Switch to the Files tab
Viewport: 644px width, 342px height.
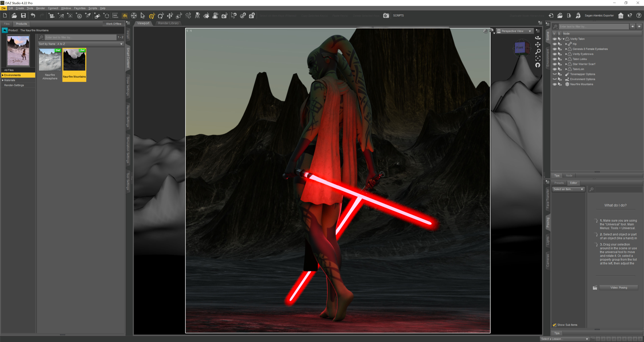(x=7, y=24)
